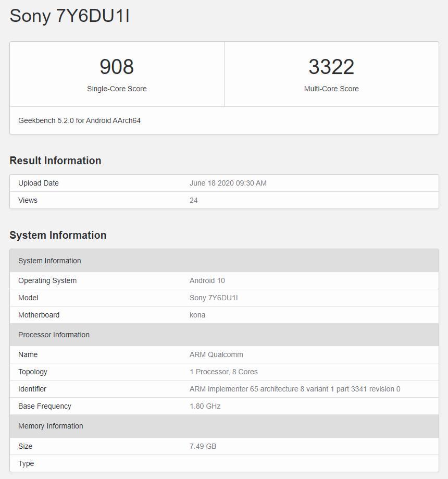Select the Views count 24
This screenshot has width=448, height=479.
194,200
